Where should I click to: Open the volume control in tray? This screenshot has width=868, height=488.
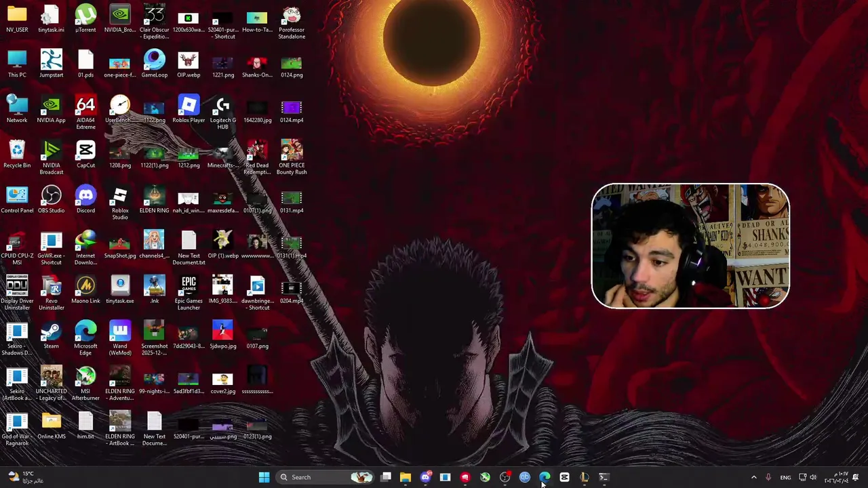point(813,477)
